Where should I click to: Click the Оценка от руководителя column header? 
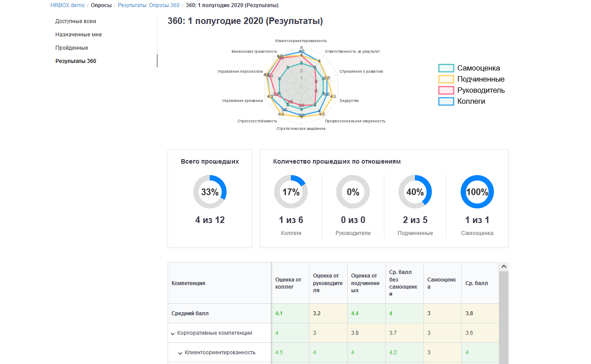coord(329,283)
